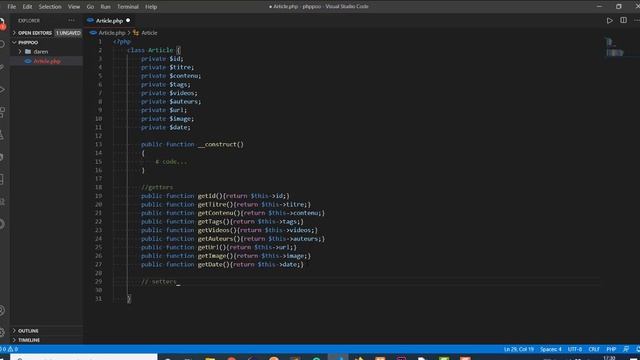640x360 pixels.
Task: Open the Help menu
Action: click(x=151, y=7)
